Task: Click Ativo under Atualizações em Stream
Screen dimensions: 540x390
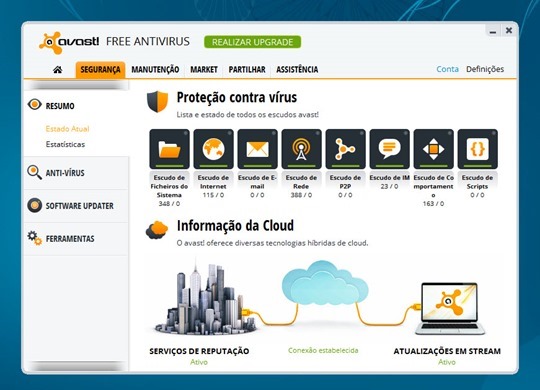Action: click(x=447, y=362)
